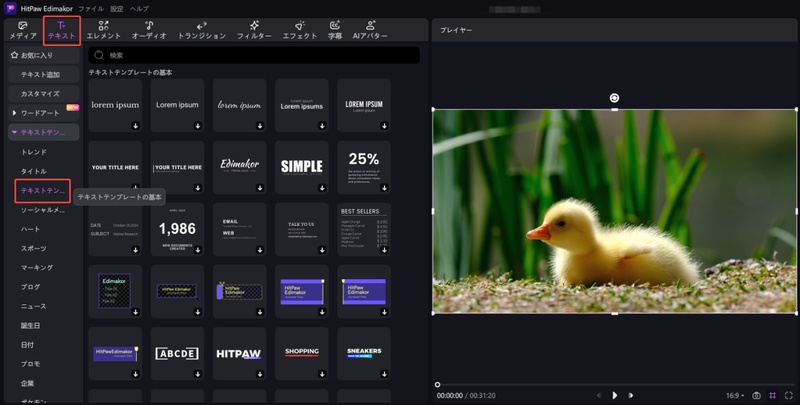Open the 設定 menu

coord(117,9)
